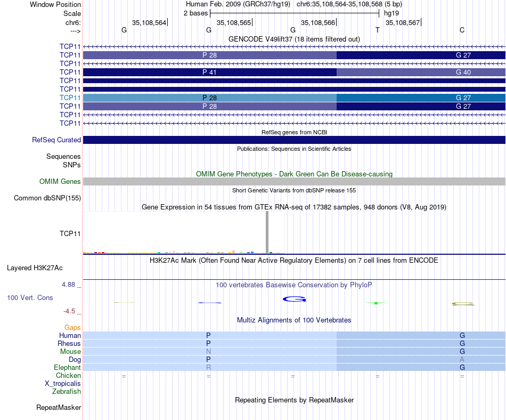Viewport: 506px width, 420px height.
Task: Click the green marker in the PhyloP track
Action: (x=376, y=303)
